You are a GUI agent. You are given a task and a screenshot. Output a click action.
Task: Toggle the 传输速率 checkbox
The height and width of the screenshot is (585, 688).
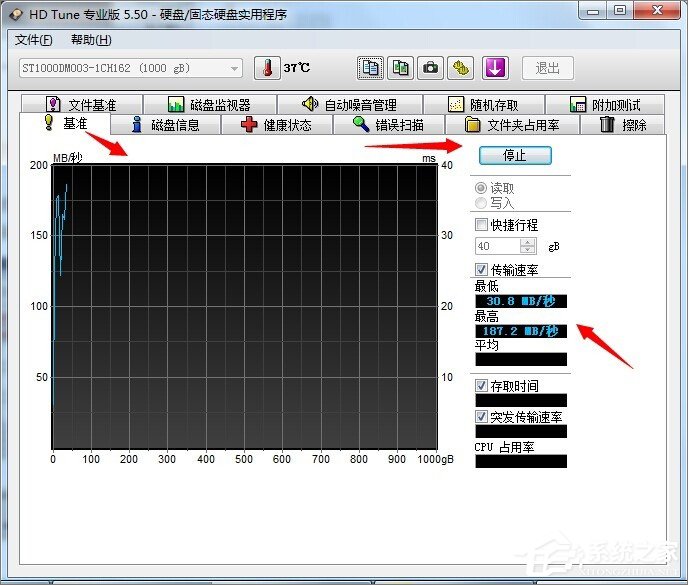[481, 269]
